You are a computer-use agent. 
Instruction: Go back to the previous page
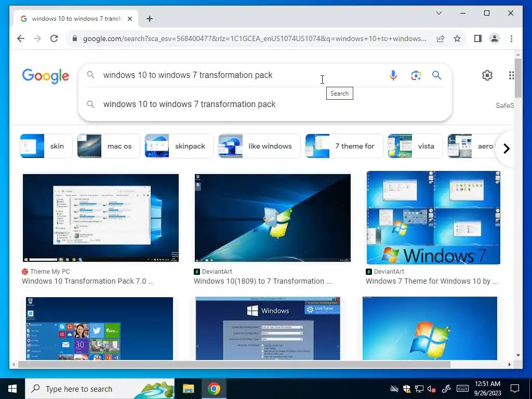21,38
